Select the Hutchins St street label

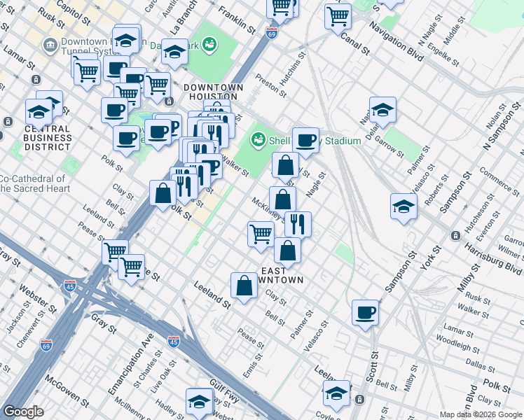pos(292,69)
